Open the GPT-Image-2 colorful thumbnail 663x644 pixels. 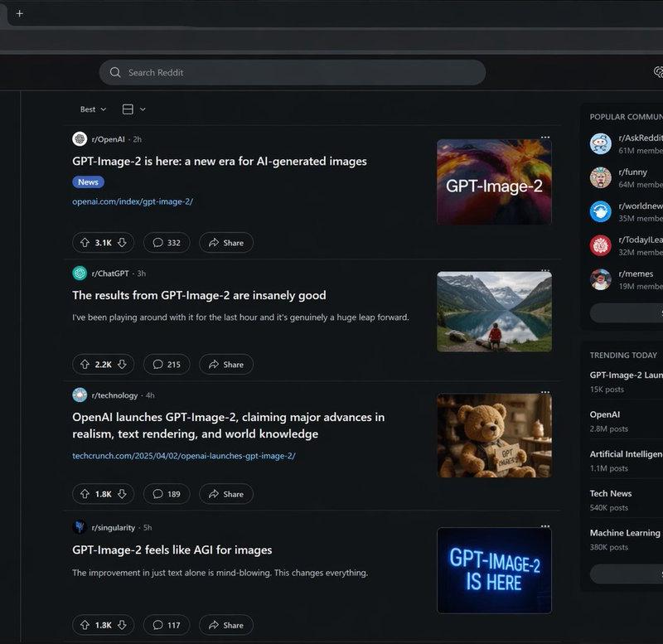click(x=494, y=182)
